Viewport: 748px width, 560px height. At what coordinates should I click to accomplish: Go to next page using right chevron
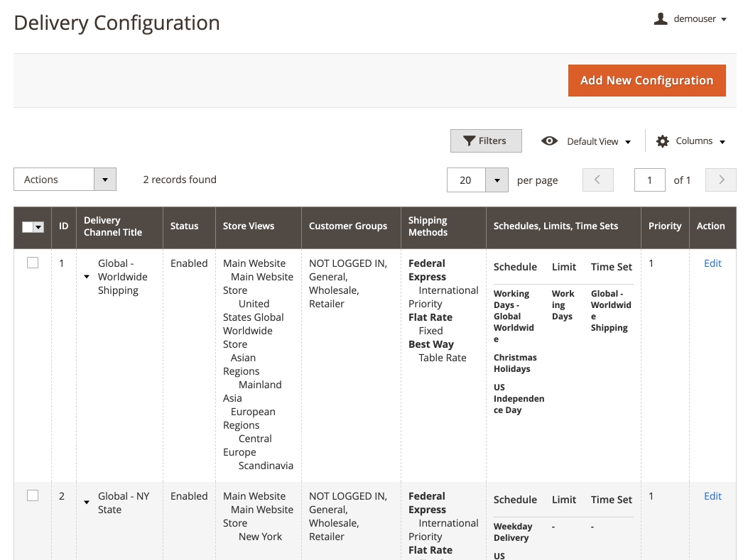coord(721,180)
